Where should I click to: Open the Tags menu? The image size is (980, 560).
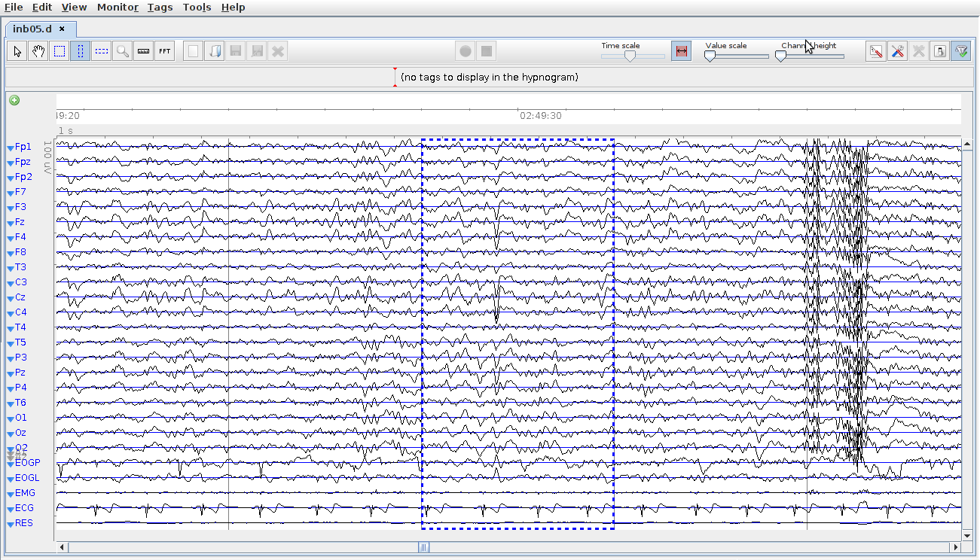160,7
